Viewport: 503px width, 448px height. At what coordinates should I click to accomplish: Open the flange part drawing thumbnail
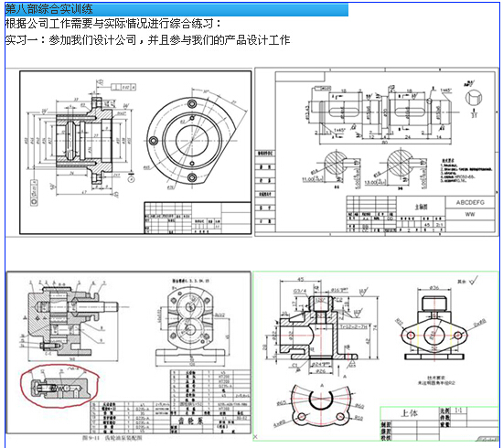[x=129, y=153]
